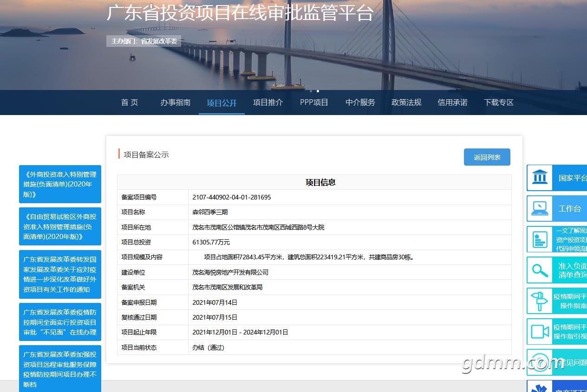Click the 工作台 laptop icon

click(x=540, y=208)
